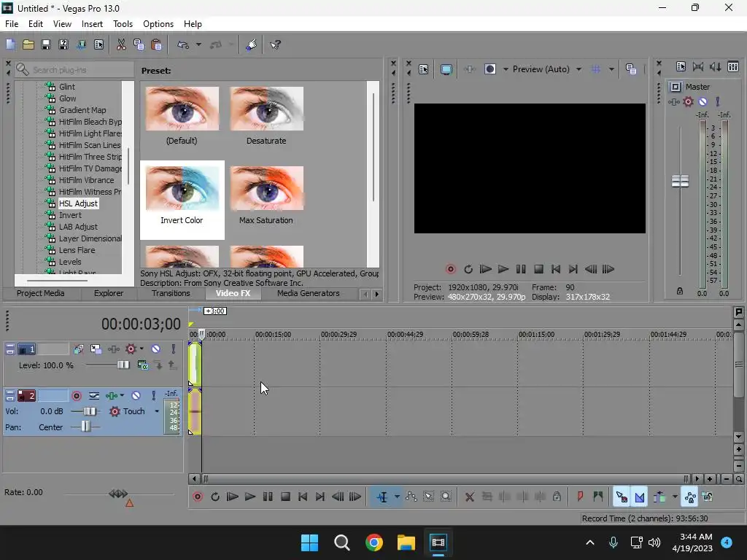
Task: Switch to the Project Media tab
Action: [41, 293]
